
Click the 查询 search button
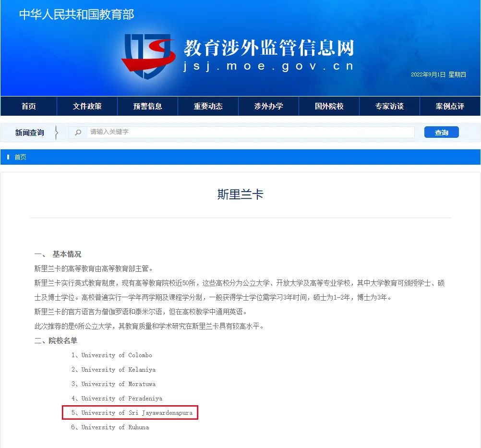point(441,132)
